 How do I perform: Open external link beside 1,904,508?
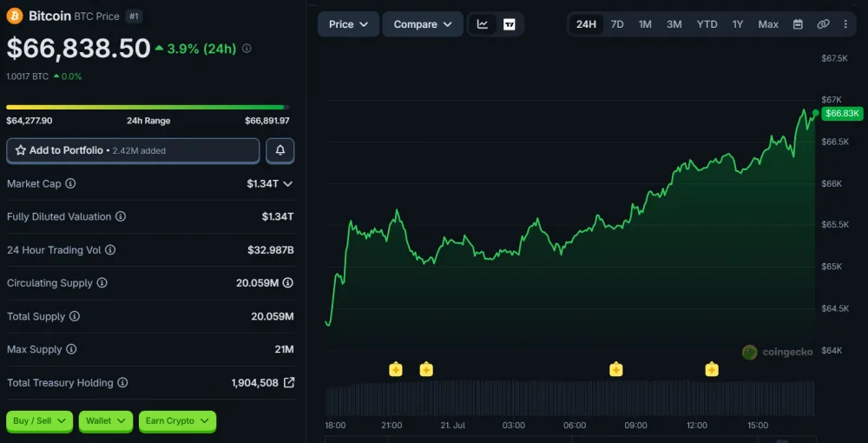coord(289,383)
